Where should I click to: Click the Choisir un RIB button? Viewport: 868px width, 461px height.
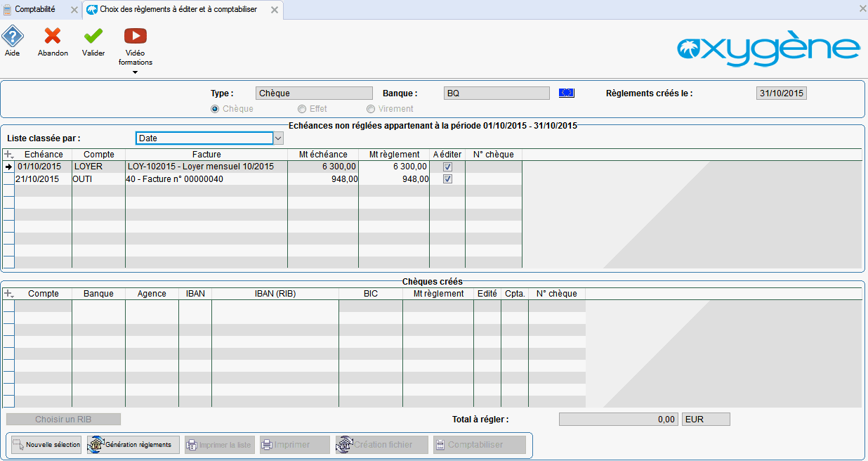(63, 420)
